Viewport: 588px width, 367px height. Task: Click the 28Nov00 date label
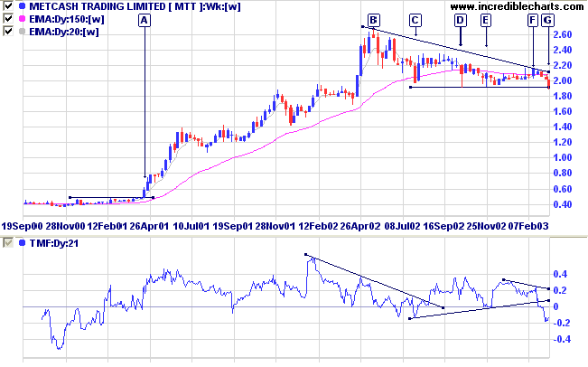(x=65, y=226)
